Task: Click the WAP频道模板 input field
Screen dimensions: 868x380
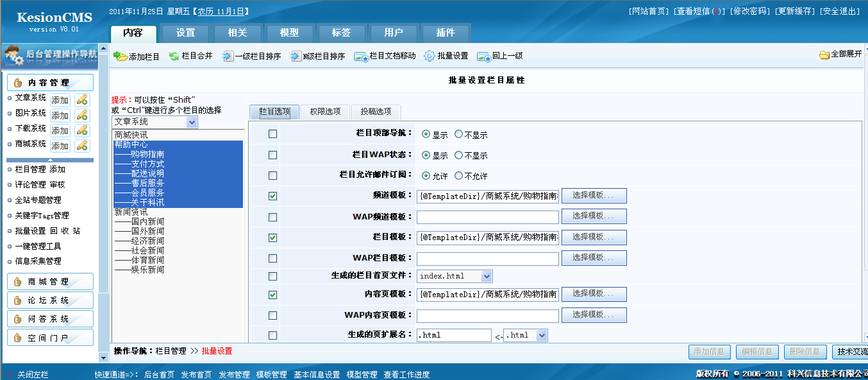Action: point(487,217)
